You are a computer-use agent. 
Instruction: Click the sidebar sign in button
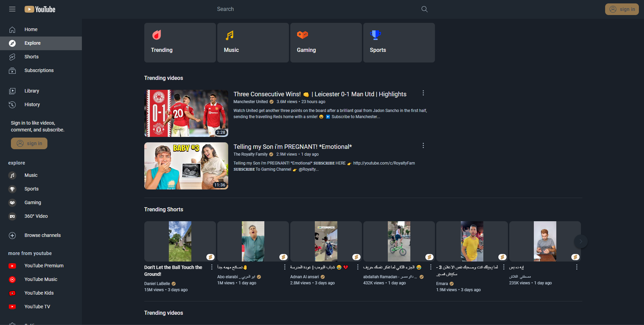click(29, 143)
